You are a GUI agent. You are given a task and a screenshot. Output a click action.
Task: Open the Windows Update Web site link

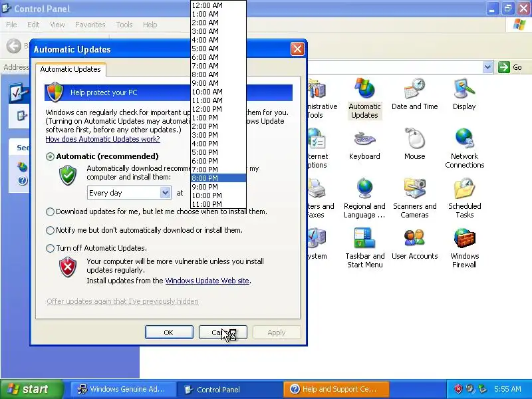click(x=207, y=281)
